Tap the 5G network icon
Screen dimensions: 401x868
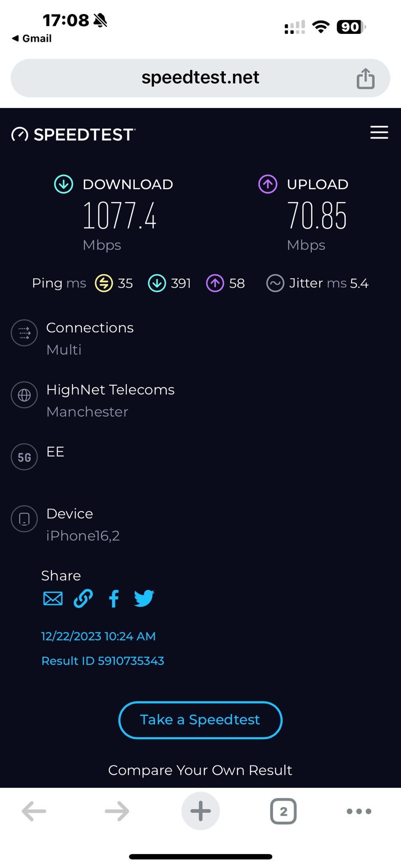tap(24, 457)
